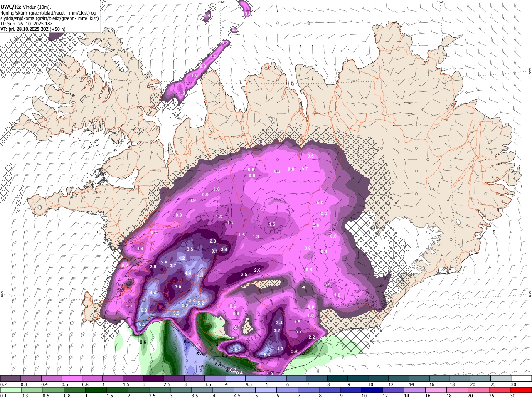Click the grey-blue swatch labelled 3 on the green-to-red bar

[x=181, y=390]
